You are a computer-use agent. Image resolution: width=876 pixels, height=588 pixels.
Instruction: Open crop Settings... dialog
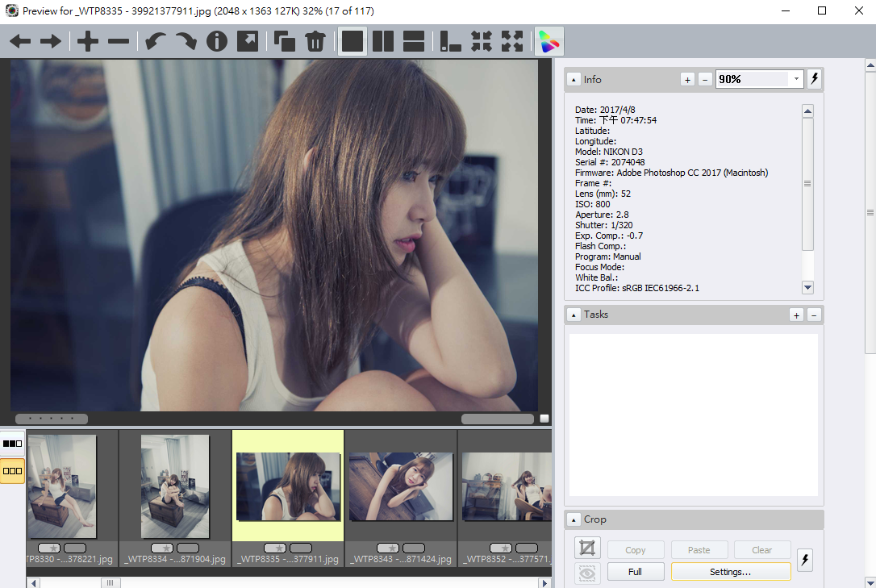point(730,572)
